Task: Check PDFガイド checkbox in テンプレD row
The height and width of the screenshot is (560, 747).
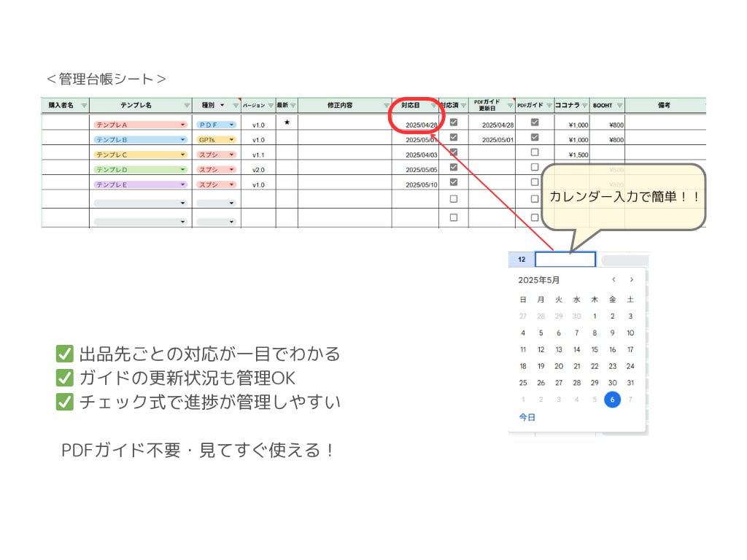Action: click(535, 167)
